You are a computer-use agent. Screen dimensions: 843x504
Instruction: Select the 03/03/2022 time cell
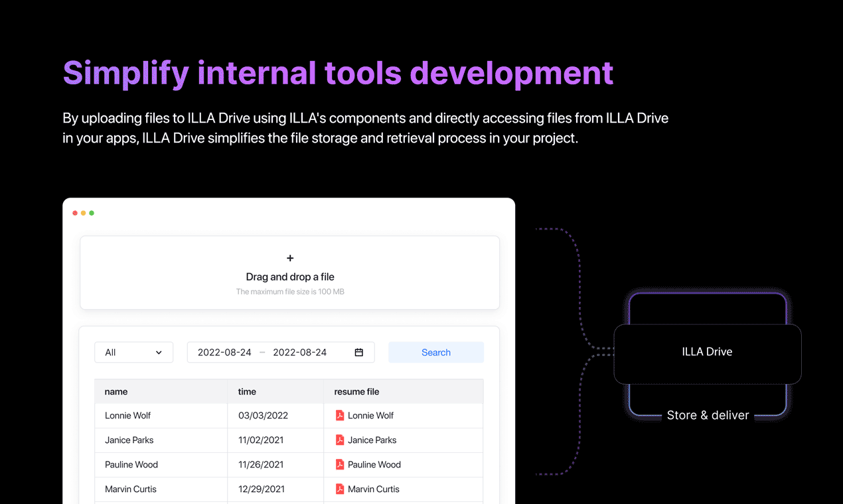pos(275,415)
